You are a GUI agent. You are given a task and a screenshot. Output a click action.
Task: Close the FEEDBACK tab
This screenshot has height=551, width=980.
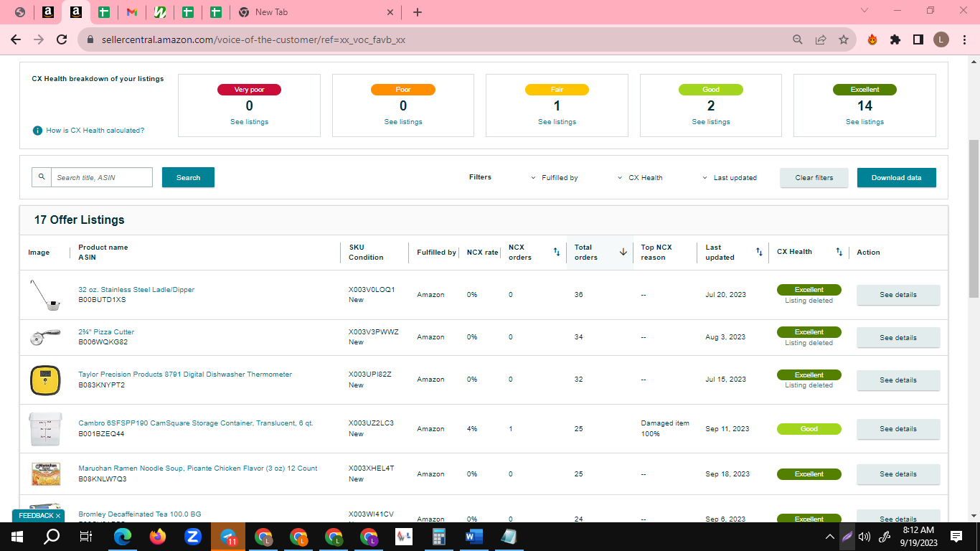pyautogui.click(x=58, y=516)
